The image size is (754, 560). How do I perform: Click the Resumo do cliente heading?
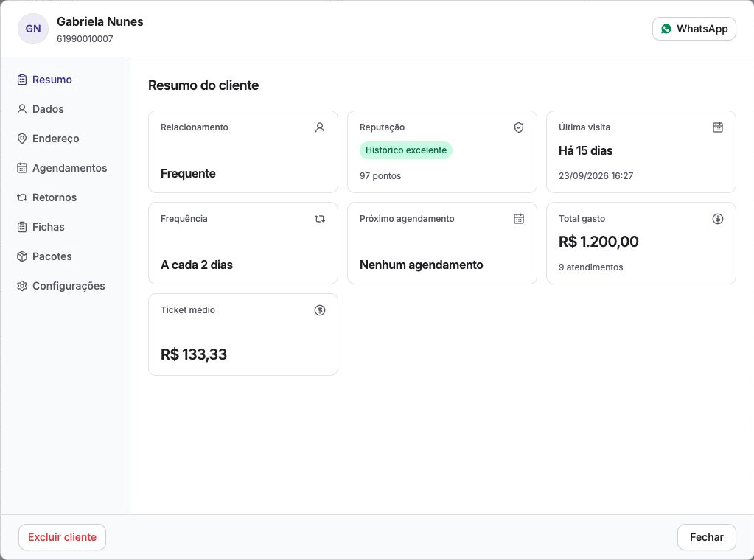pos(203,85)
